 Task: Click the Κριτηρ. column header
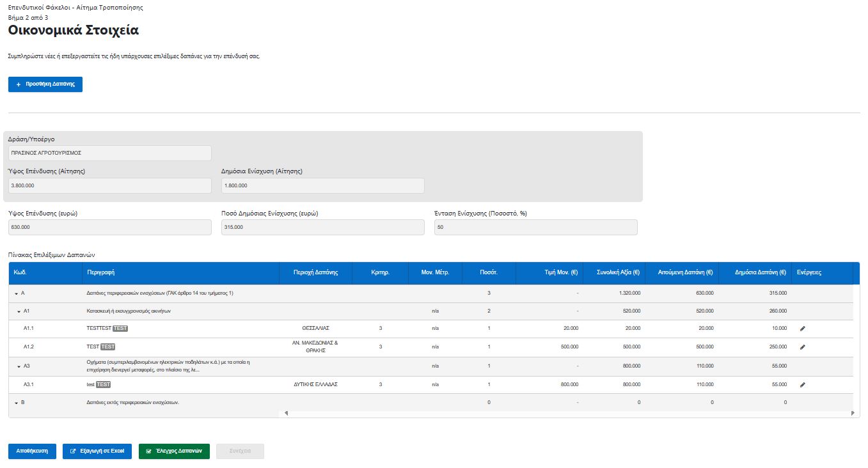[x=380, y=272]
